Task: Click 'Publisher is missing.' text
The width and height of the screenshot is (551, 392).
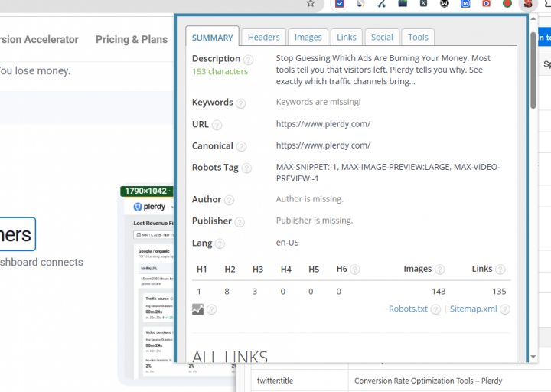Action: click(315, 220)
